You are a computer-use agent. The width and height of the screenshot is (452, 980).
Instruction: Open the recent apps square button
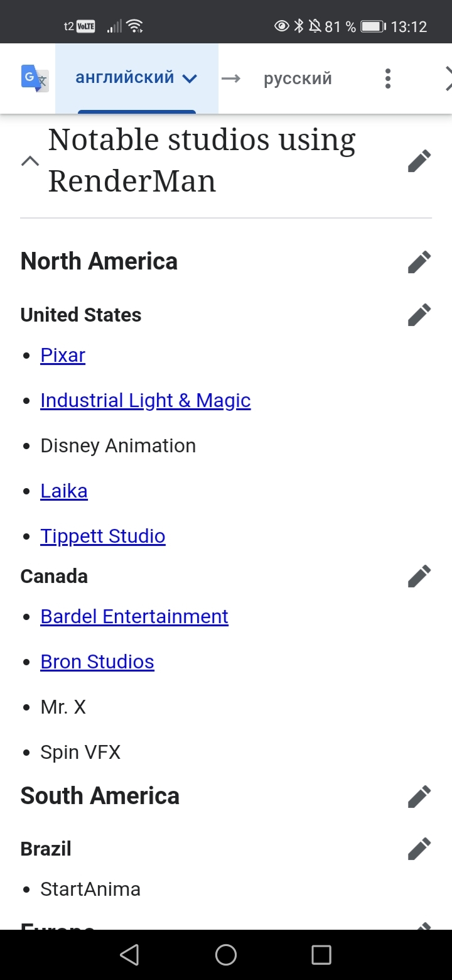tap(321, 955)
